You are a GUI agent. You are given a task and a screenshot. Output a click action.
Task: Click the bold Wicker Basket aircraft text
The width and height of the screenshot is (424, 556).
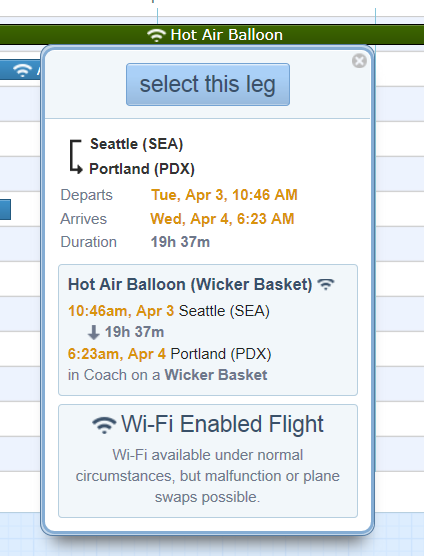216,375
